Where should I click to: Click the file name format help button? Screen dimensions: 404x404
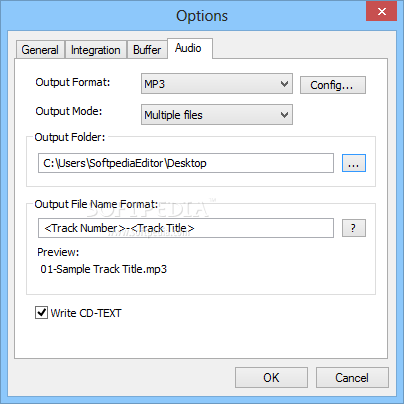354,228
